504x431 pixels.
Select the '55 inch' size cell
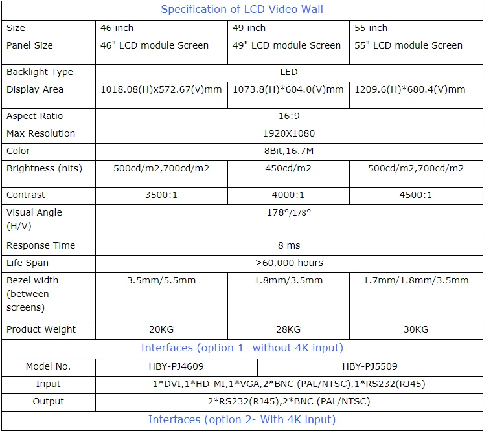(x=371, y=28)
